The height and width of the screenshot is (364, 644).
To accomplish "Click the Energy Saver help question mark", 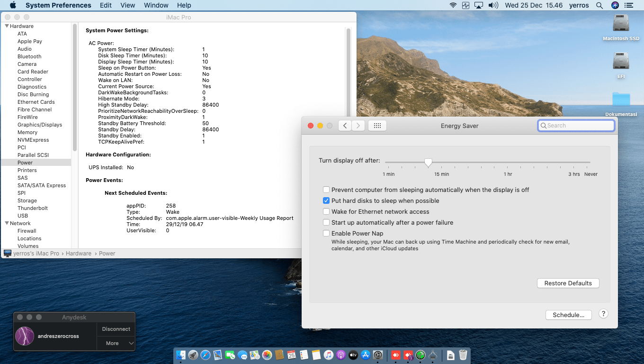I will (x=603, y=314).
